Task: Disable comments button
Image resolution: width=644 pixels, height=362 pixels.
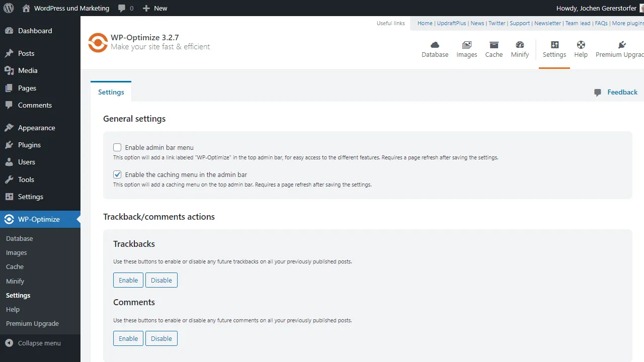Action: pyautogui.click(x=162, y=338)
